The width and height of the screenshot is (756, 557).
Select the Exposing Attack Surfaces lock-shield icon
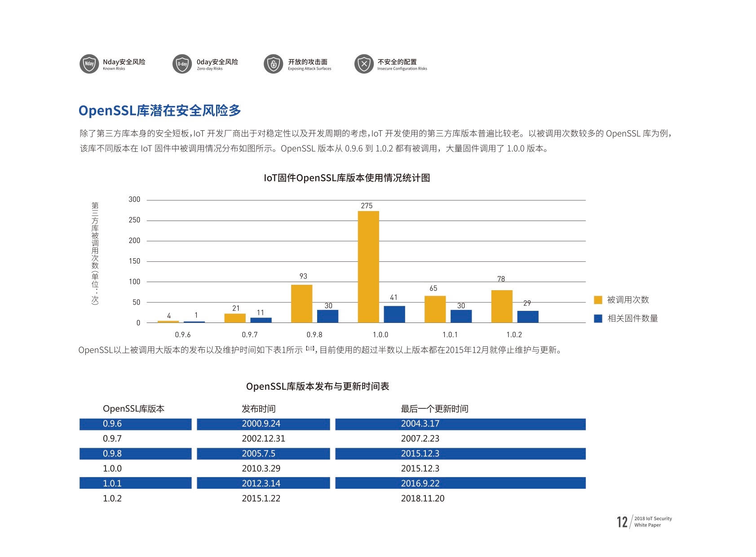tap(273, 64)
